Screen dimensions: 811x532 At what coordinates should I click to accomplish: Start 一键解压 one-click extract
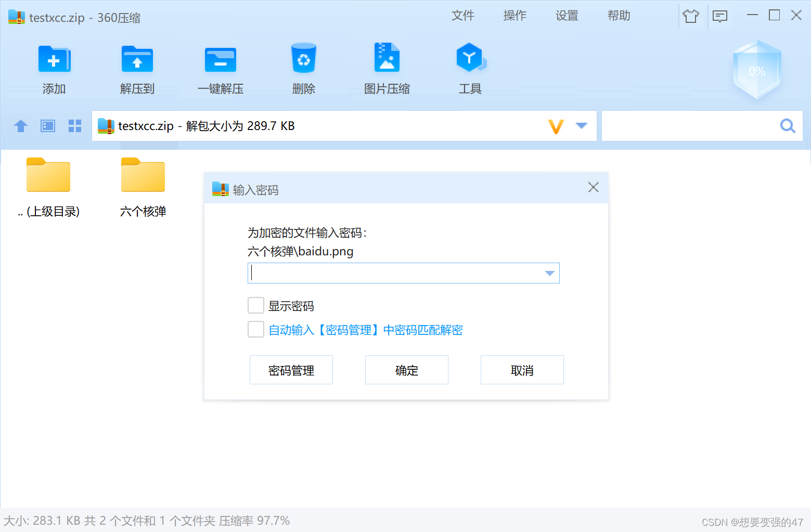[221, 59]
